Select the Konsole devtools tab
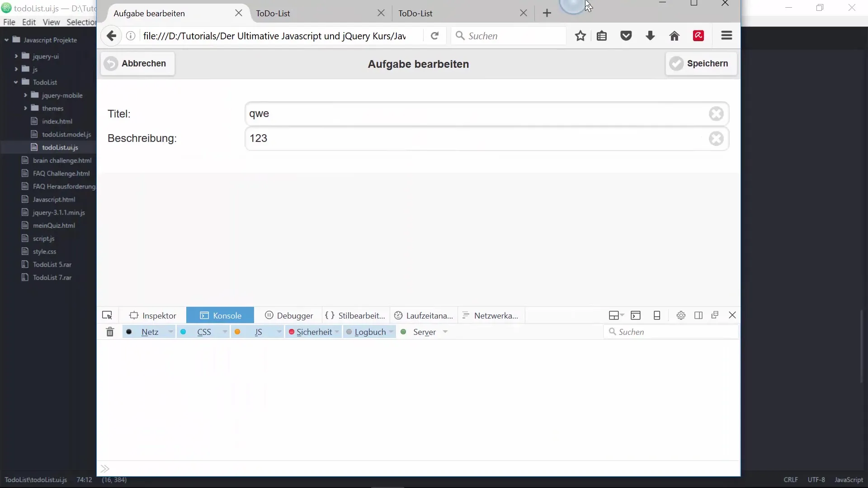868x488 pixels. (220, 315)
